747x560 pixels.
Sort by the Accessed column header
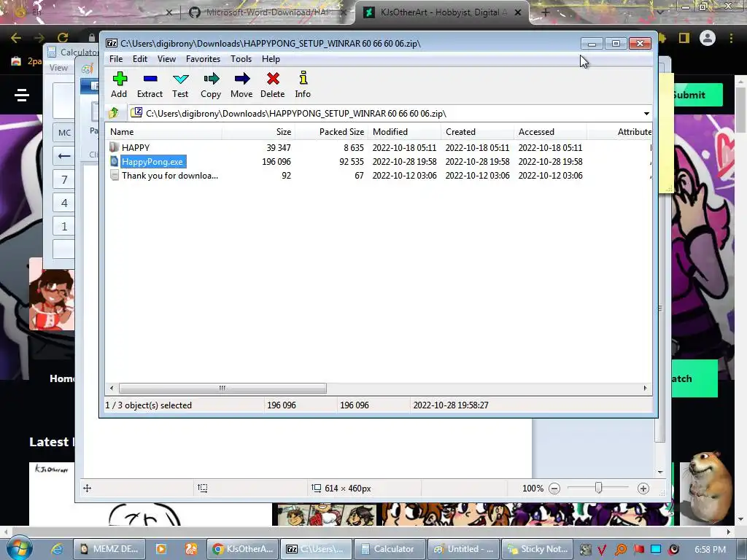click(550, 132)
